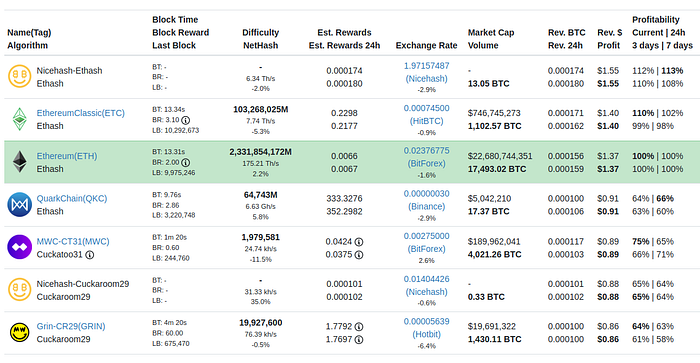Click the Ethereum Classic green diamond logo
700x363 pixels.
(19, 119)
